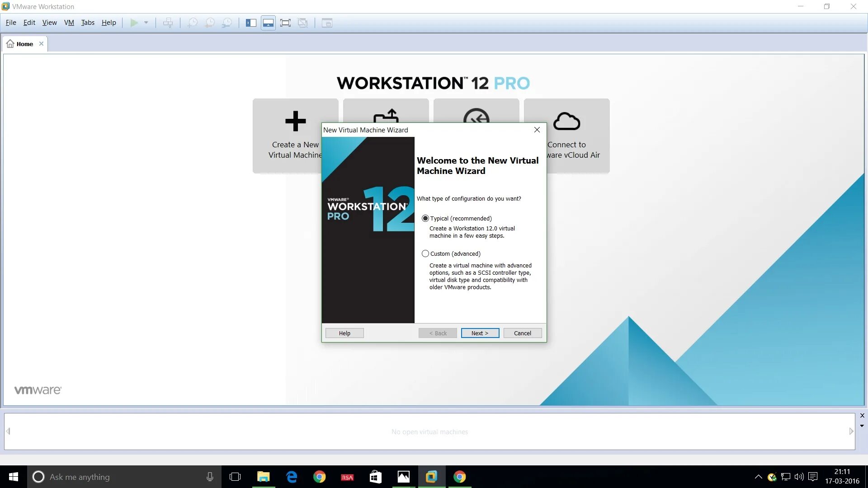Close the Home tab
The width and height of the screenshot is (868, 488).
pyautogui.click(x=41, y=44)
